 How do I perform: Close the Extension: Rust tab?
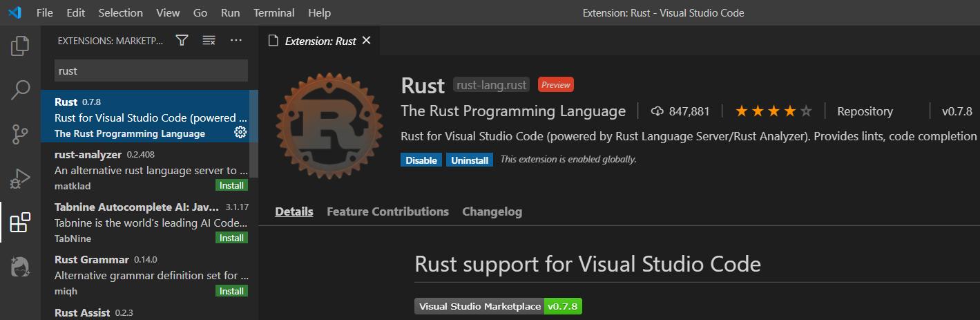(x=367, y=40)
